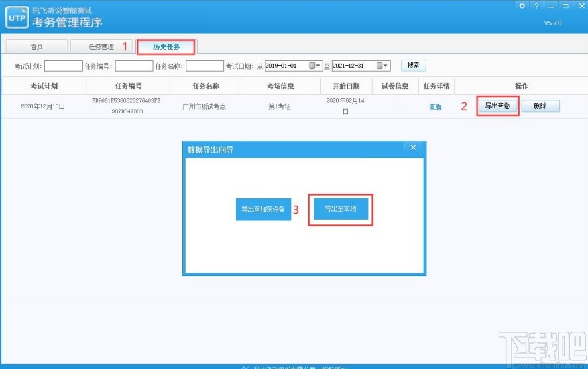Select the task ID cell starting FB9661F
588x369 pixels.
(127, 106)
